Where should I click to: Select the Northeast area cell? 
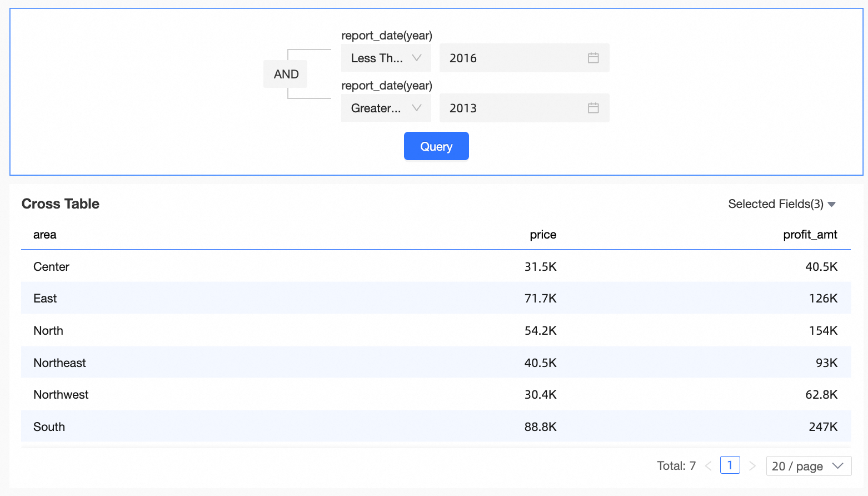pyautogui.click(x=59, y=363)
